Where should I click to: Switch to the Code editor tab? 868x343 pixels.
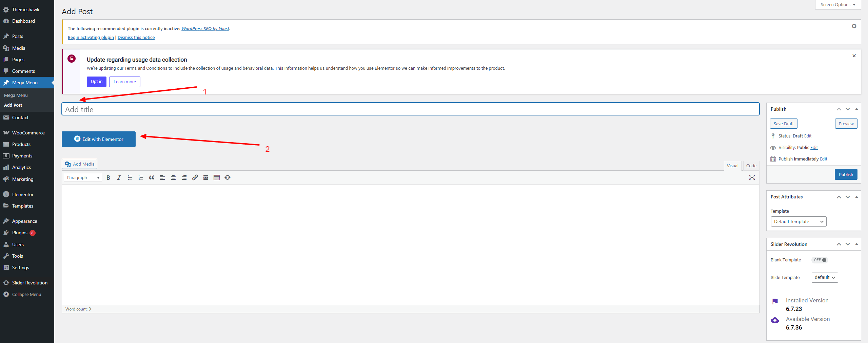[x=751, y=166]
